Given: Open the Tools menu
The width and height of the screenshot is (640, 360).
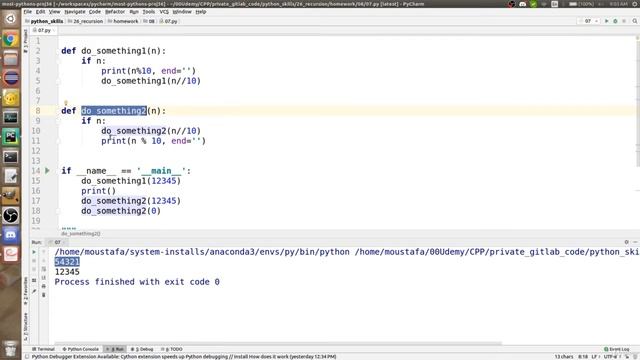Looking at the screenshot, I should tap(149, 11).
